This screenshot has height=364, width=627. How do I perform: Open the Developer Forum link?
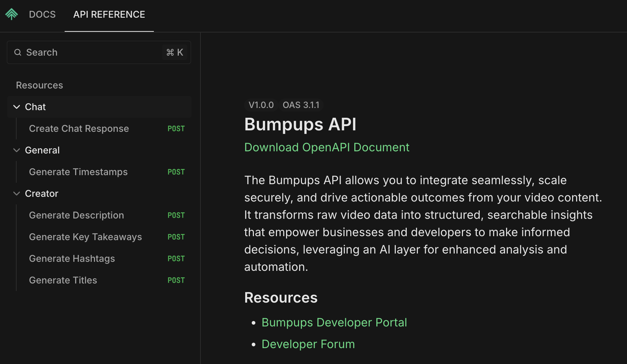click(308, 344)
